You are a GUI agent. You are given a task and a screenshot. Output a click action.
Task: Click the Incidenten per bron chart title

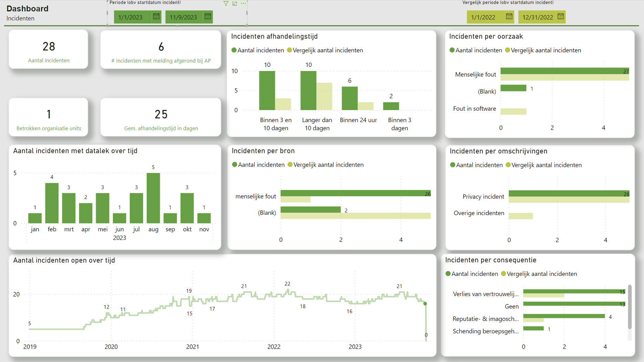(x=263, y=151)
